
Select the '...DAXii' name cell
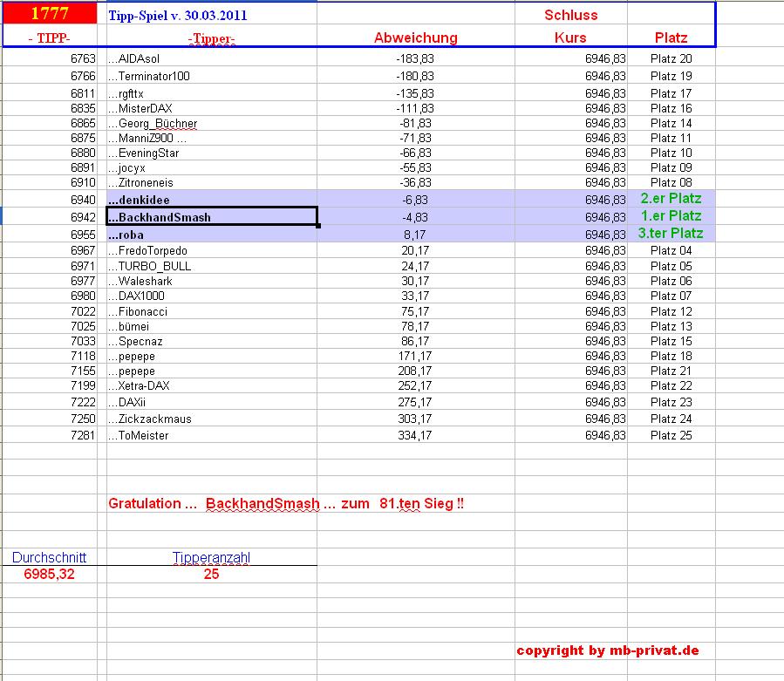(x=212, y=402)
